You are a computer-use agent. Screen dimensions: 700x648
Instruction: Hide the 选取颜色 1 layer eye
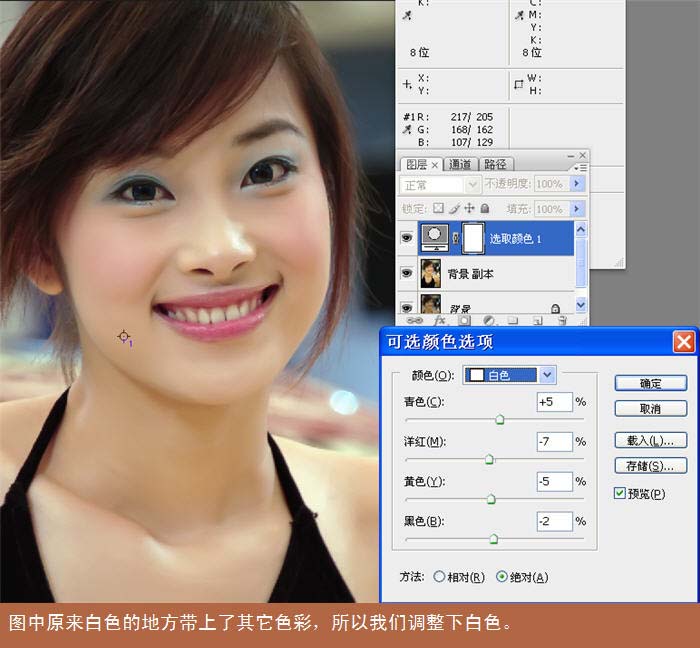pos(407,238)
